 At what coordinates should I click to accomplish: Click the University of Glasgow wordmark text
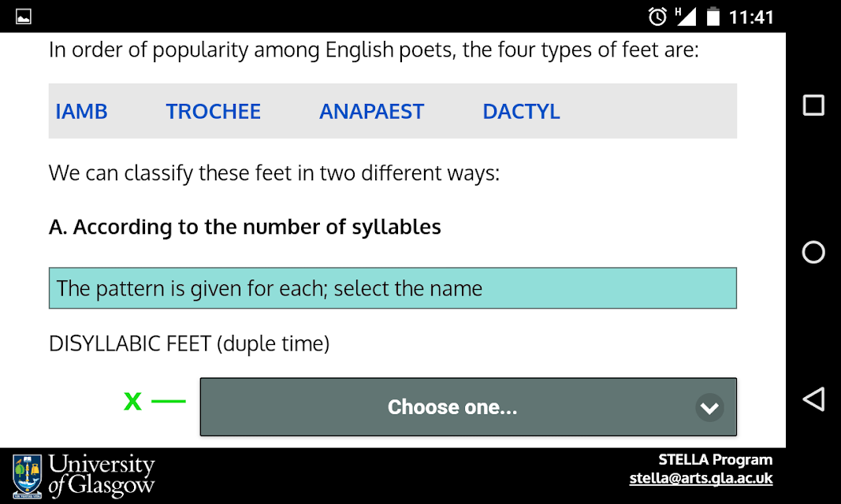tap(102, 475)
